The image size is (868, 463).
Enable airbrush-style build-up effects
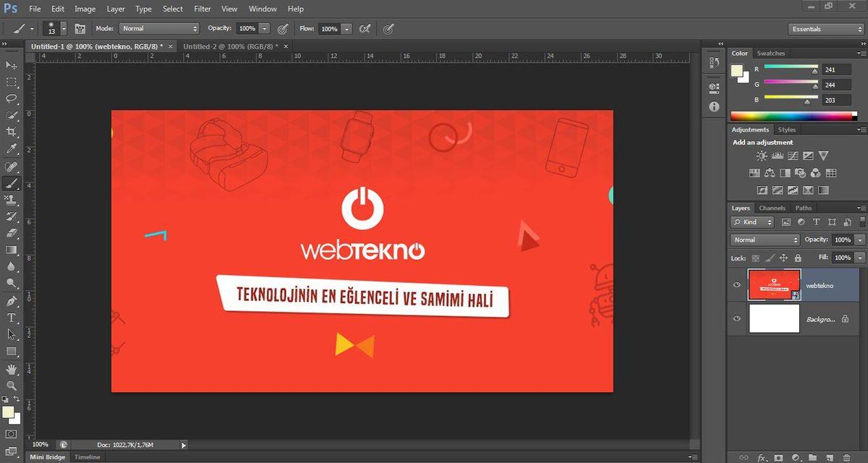click(x=365, y=29)
